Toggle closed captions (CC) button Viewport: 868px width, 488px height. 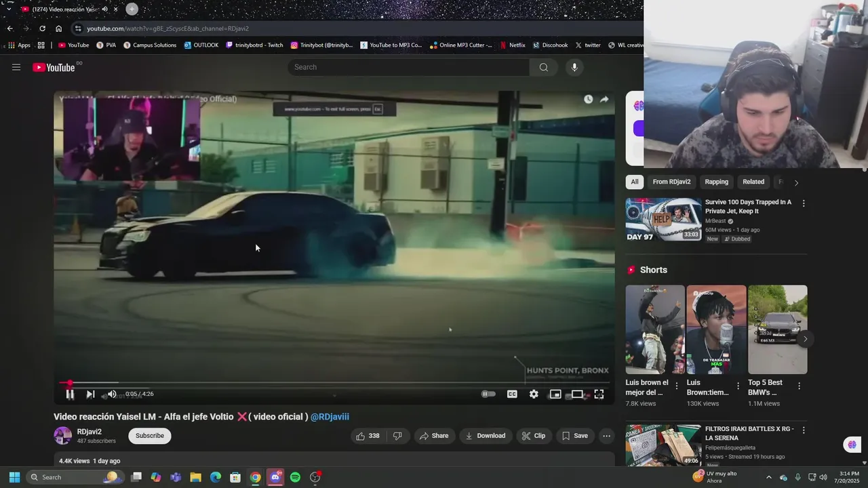[512, 394]
